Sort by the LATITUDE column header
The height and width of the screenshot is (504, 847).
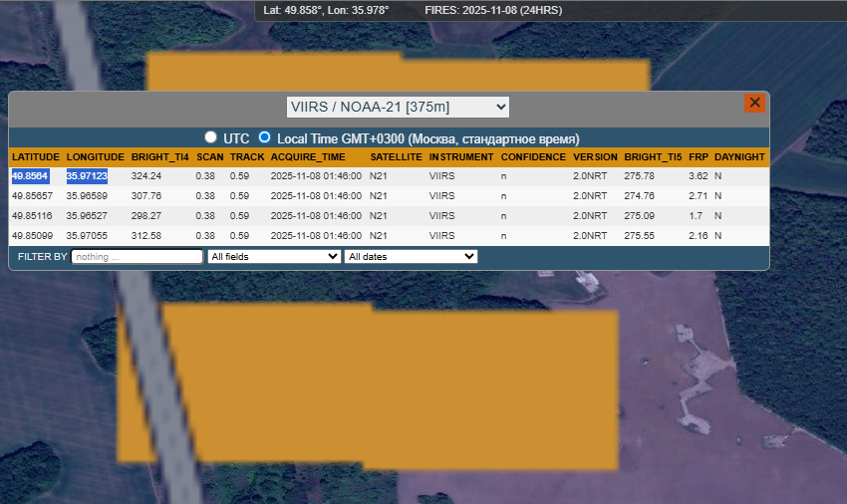click(36, 157)
